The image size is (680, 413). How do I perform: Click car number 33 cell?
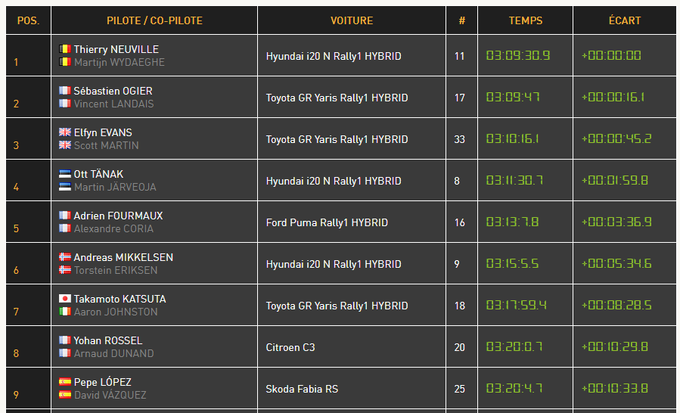(460, 139)
